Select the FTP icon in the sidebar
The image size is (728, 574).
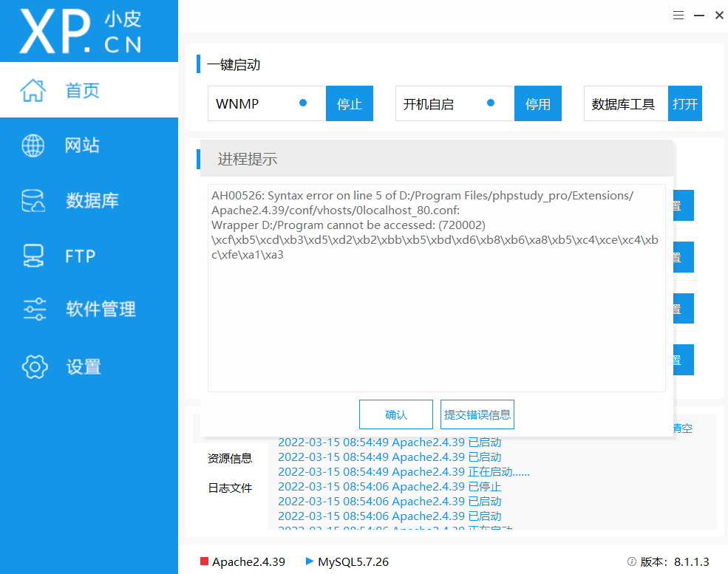point(35,256)
